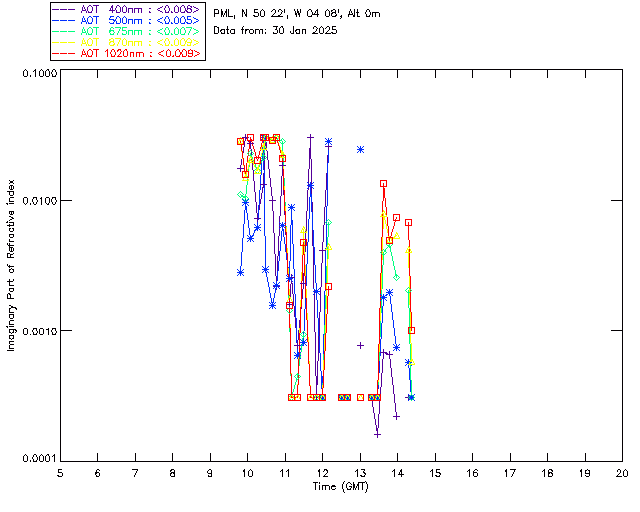Viewport: 640px width, 512px height.
Task: Click the x-axis tick label 16
Action: [x=472, y=473]
